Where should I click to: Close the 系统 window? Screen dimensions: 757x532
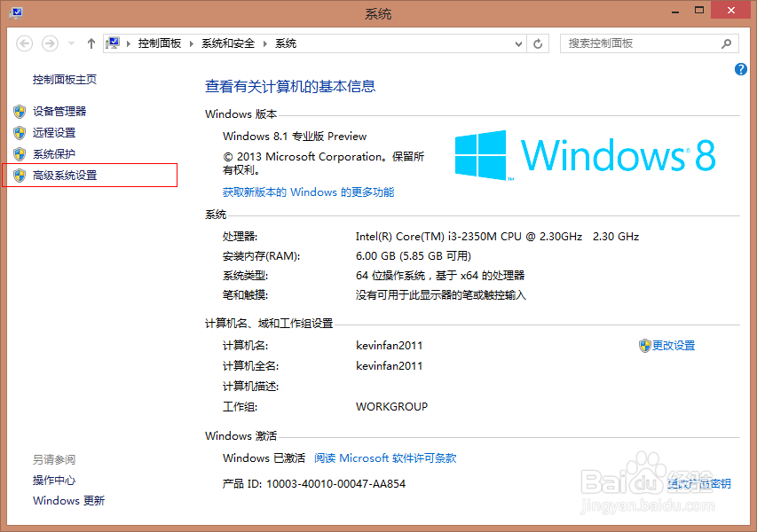pos(731,11)
